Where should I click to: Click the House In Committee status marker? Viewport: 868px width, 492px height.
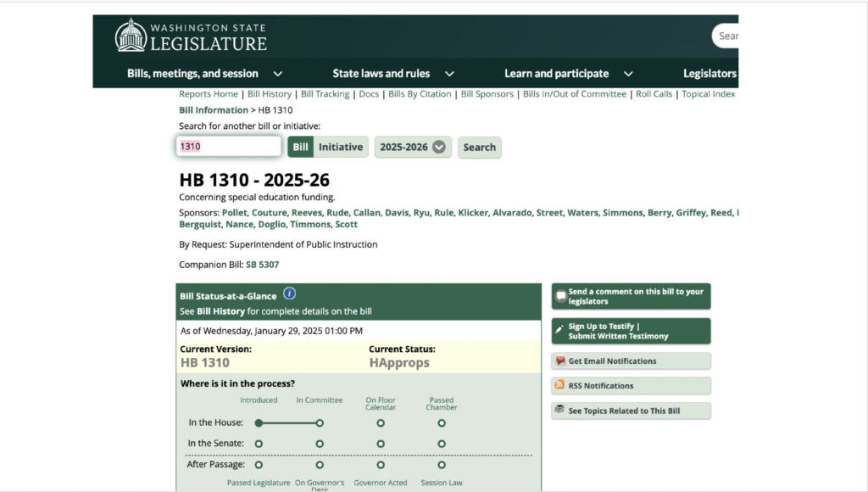tap(320, 422)
